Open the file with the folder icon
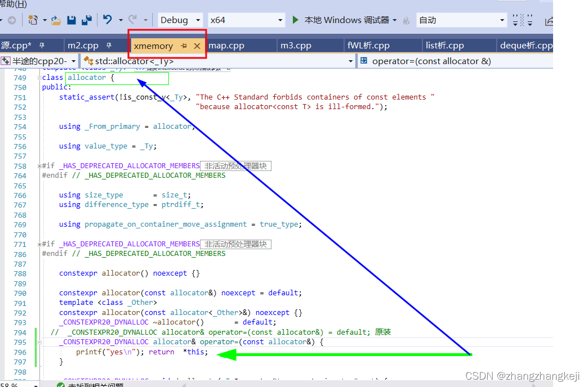Screen dimensions: 588x387 click(56, 20)
